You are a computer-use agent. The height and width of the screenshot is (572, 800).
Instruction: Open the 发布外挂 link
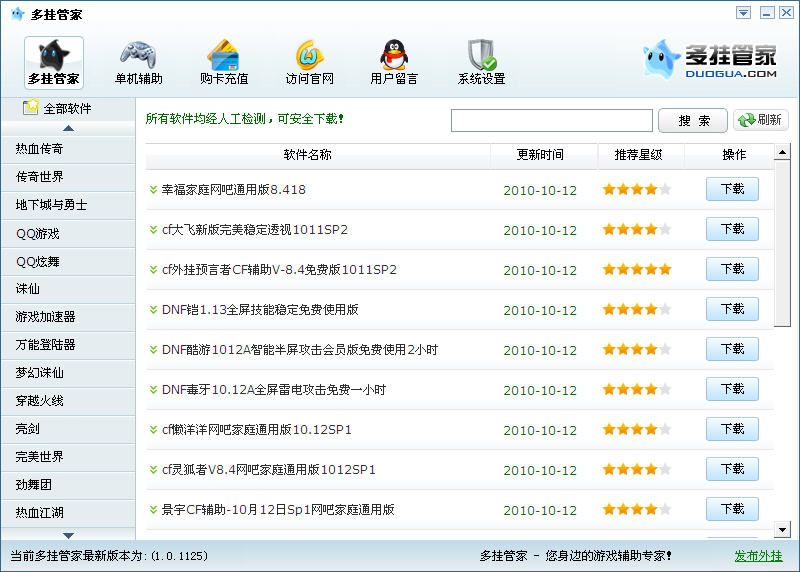click(758, 556)
